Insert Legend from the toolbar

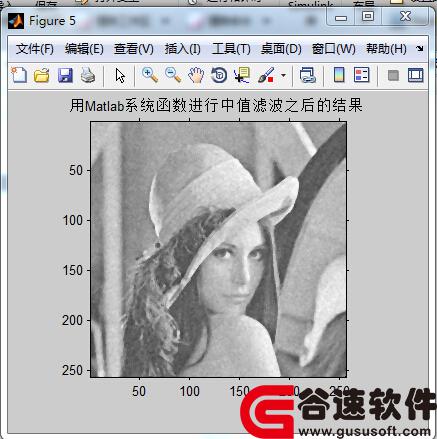(362, 75)
